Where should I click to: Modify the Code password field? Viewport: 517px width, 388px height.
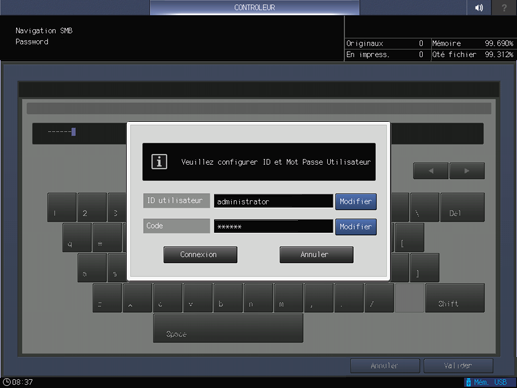pos(356,227)
